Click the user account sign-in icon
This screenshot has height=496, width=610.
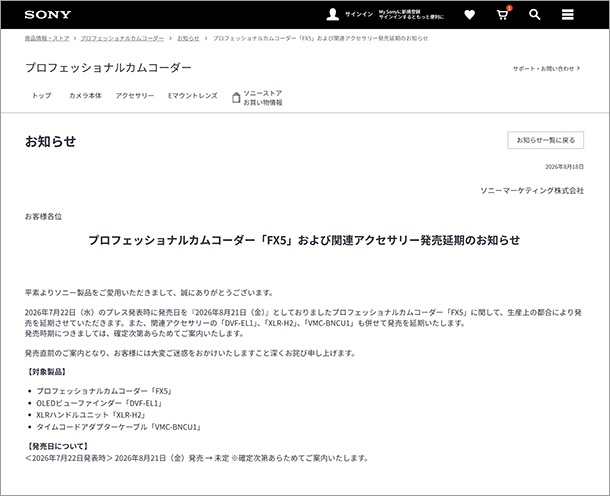tap(333, 14)
